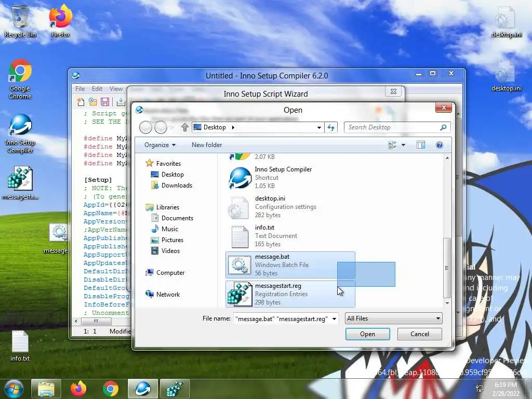This screenshot has height=399, width=532.
Task: Select info.txt file on the desktop
Action: coord(20,346)
